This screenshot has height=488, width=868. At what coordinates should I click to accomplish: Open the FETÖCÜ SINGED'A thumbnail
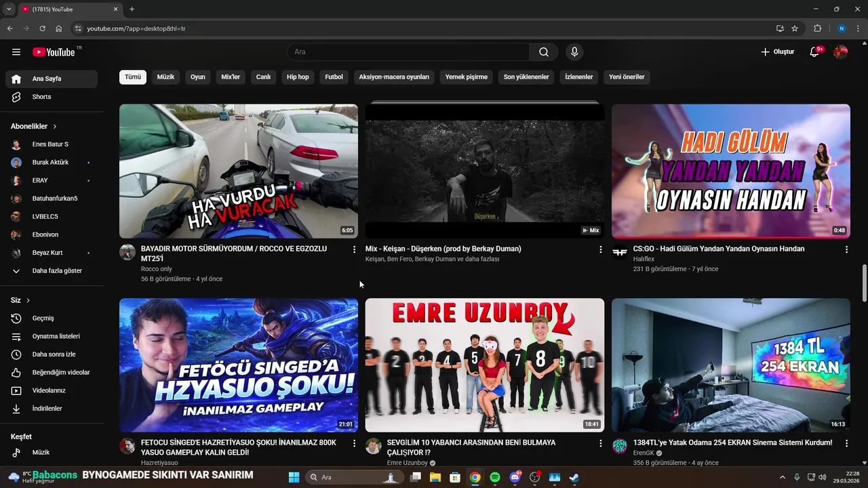tap(239, 365)
